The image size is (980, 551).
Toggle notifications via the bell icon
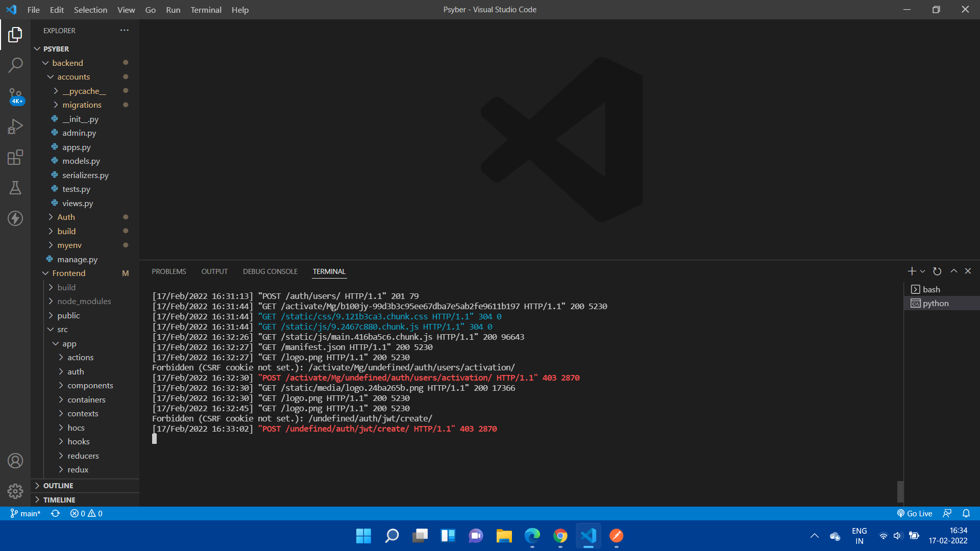coord(967,513)
